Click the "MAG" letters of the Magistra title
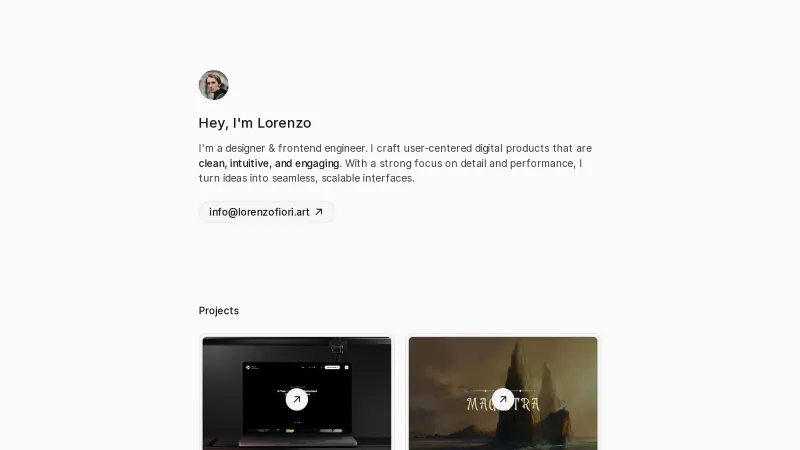The image size is (800, 450). click(x=479, y=405)
